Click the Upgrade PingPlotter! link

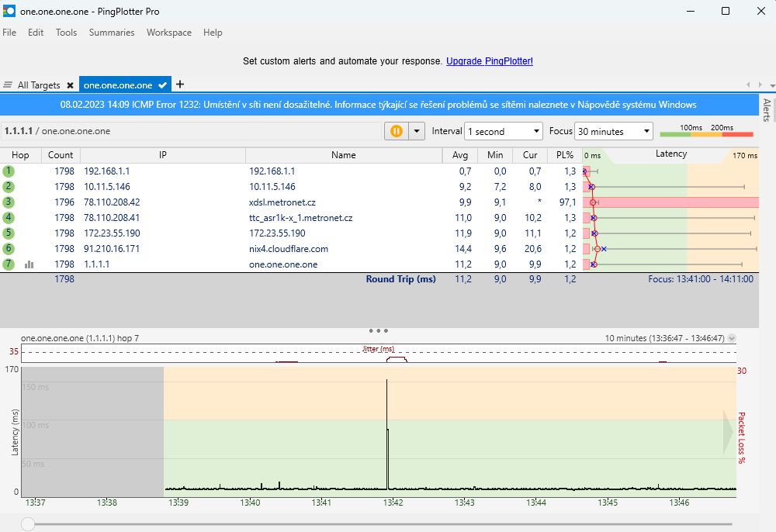(490, 61)
